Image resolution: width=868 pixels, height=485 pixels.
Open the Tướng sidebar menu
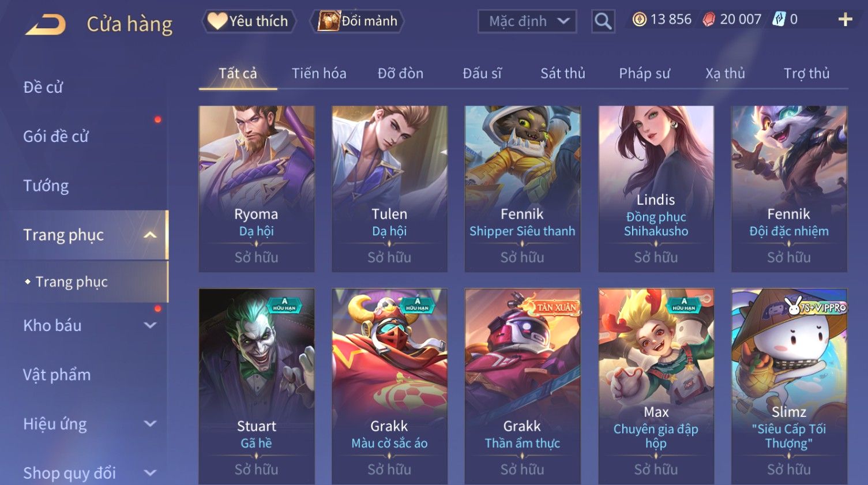[46, 186]
